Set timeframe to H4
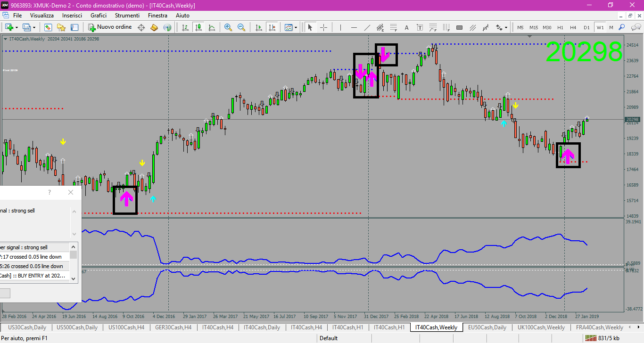The width and height of the screenshot is (644, 343). tap(573, 27)
